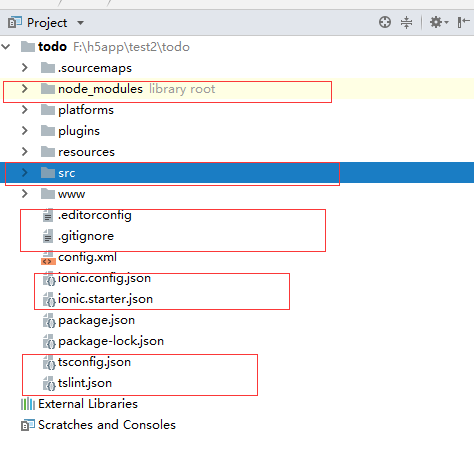Screen dimensions: 474x473
Task: Expand the plugins folder
Action: (24, 131)
